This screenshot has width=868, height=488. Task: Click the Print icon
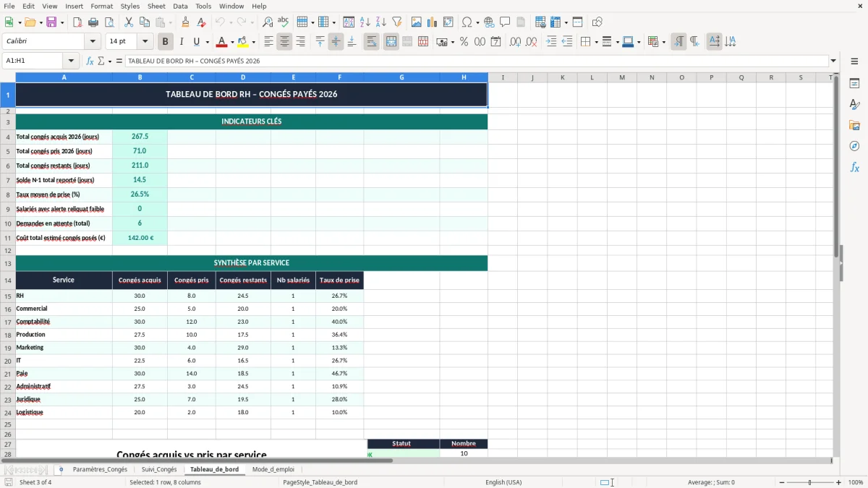pos(93,22)
